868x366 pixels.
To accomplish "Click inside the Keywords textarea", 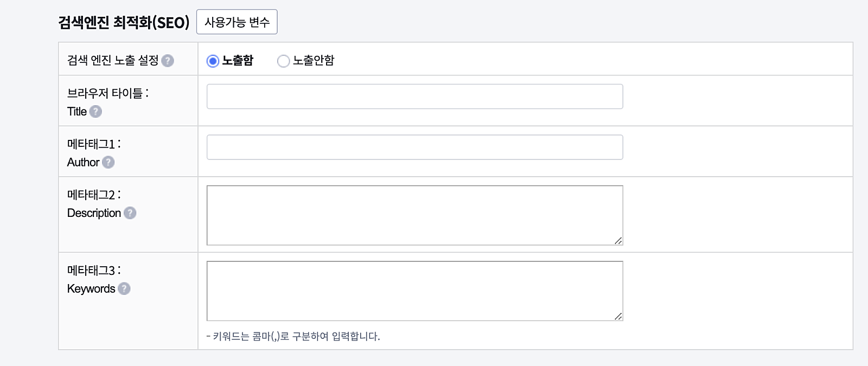I will (414, 291).
